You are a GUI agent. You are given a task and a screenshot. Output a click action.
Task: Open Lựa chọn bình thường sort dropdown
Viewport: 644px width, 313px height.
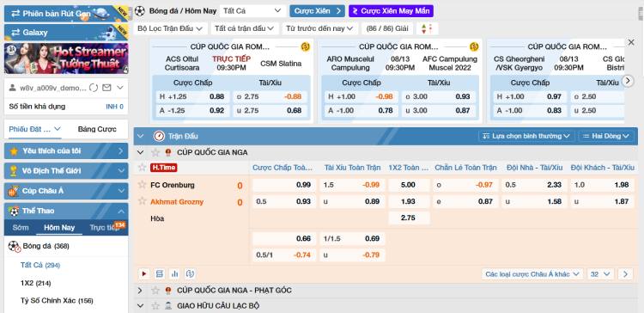click(x=526, y=136)
